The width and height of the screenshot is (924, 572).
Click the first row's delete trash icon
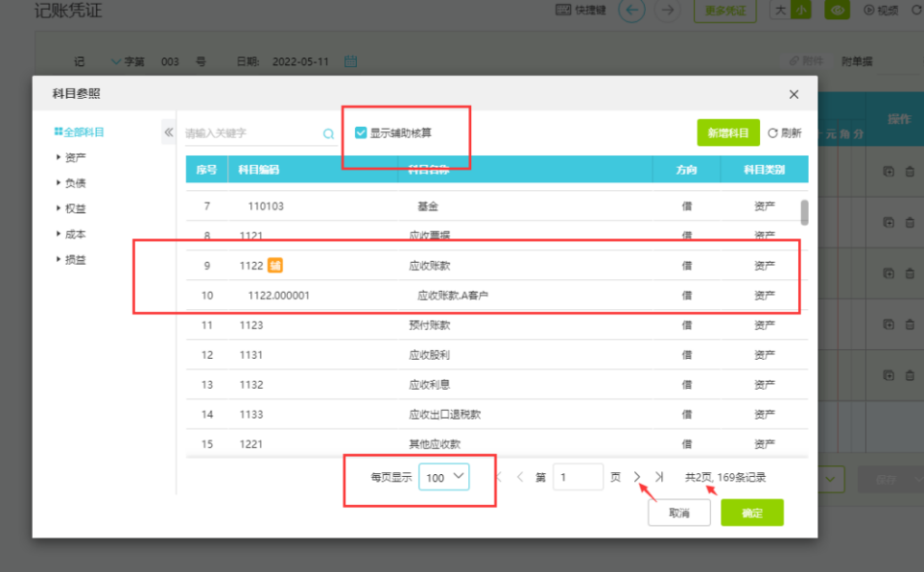click(x=910, y=171)
